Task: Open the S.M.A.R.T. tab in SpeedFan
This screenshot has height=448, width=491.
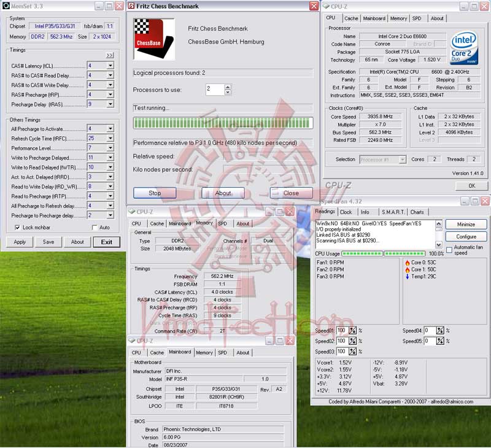Action: click(x=393, y=212)
